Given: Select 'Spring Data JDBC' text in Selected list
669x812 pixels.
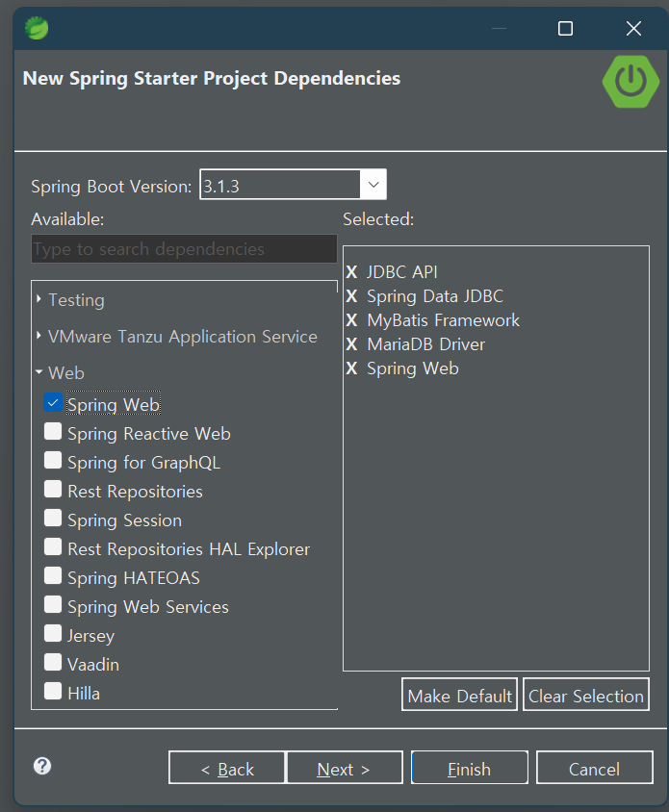Looking at the screenshot, I should pos(435,296).
